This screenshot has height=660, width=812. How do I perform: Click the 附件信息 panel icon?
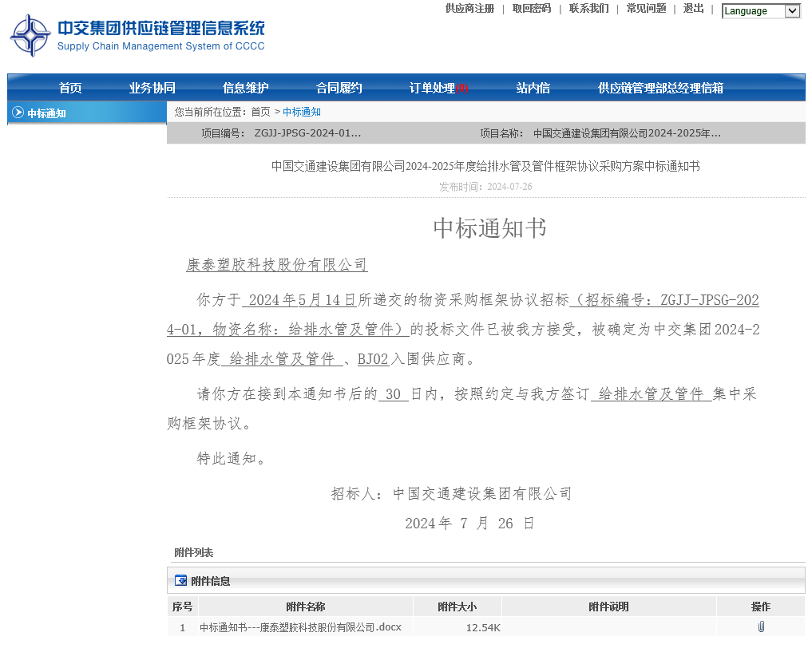180,580
